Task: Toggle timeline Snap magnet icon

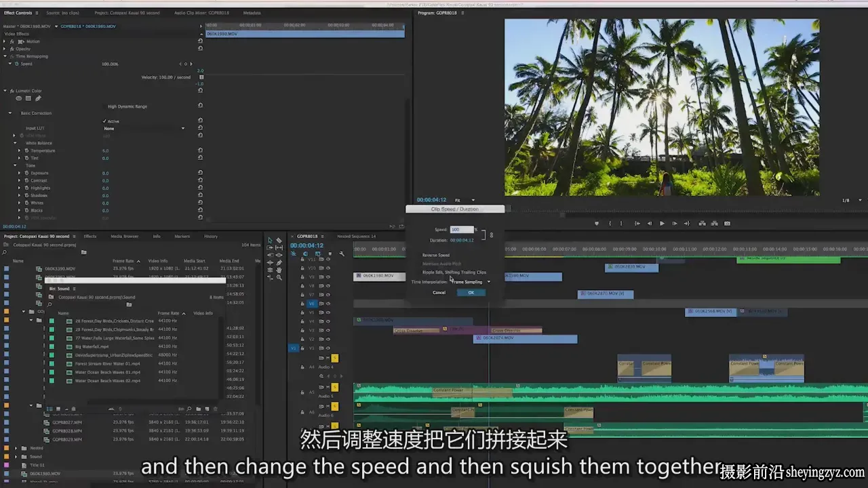Action: click(x=306, y=253)
